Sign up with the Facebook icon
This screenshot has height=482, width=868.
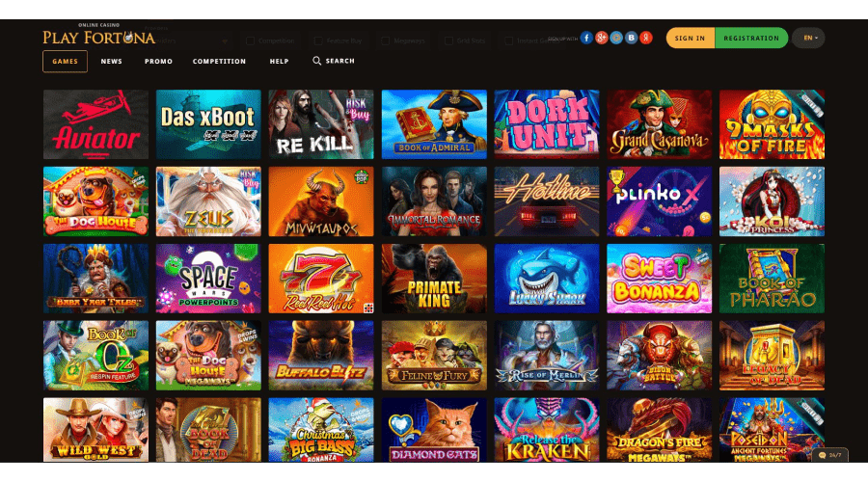click(x=586, y=38)
